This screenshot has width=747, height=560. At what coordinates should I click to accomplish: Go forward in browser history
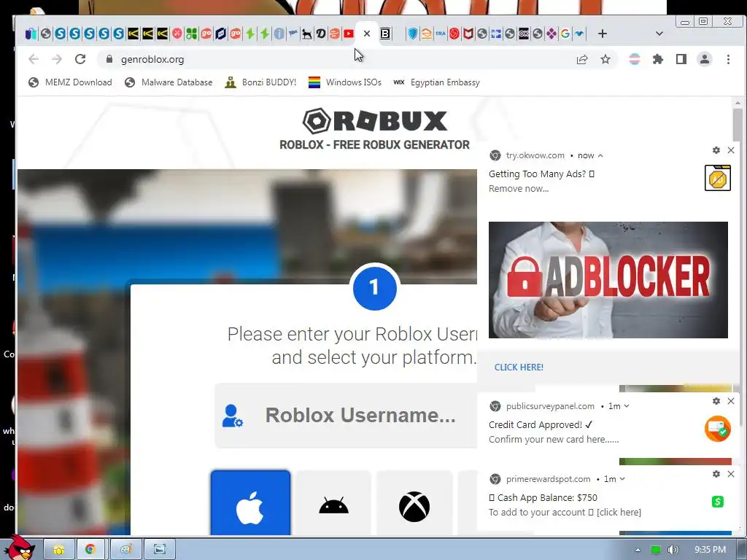[57, 59]
